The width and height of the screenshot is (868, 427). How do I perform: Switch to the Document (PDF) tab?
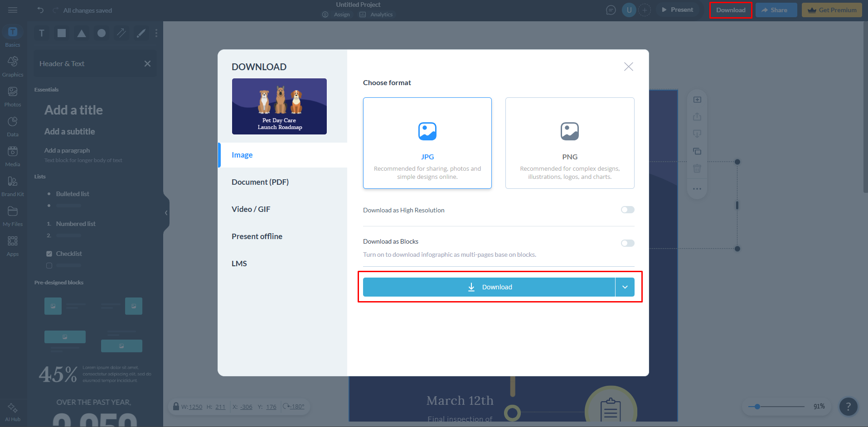260,182
